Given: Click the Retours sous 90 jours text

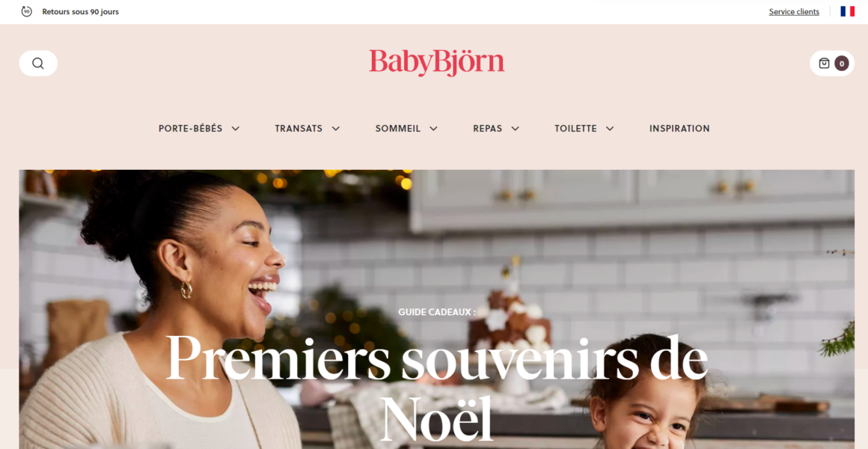Looking at the screenshot, I should pyautogui.click(x=80, y=12).
